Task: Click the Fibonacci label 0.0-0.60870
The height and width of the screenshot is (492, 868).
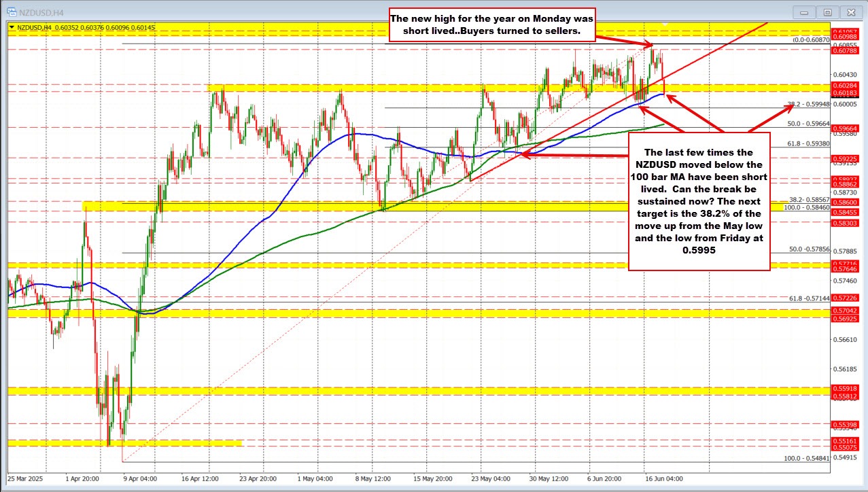Action: click(x=811, y=40)
